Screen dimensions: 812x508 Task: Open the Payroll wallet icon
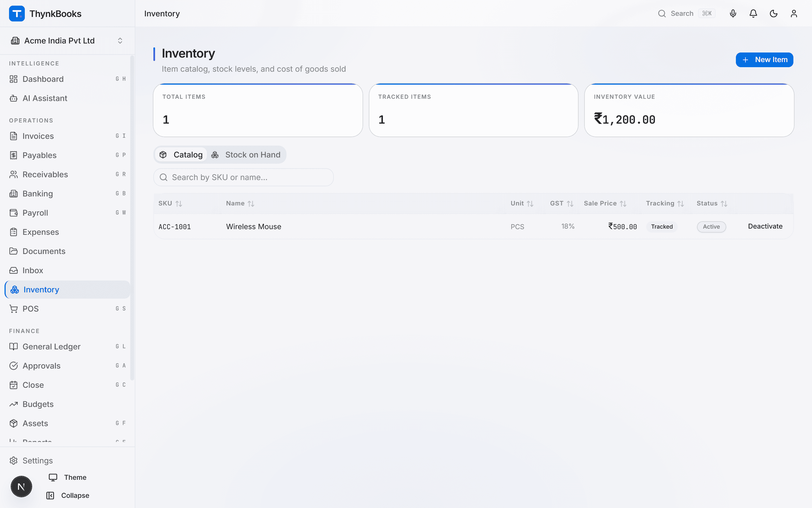[x=14, y=213]
